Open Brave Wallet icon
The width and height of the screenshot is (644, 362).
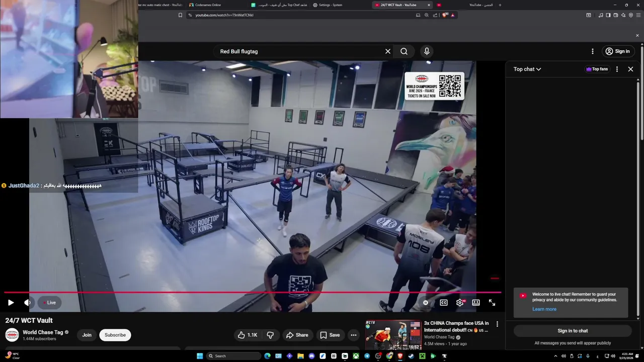click(616, 15)
